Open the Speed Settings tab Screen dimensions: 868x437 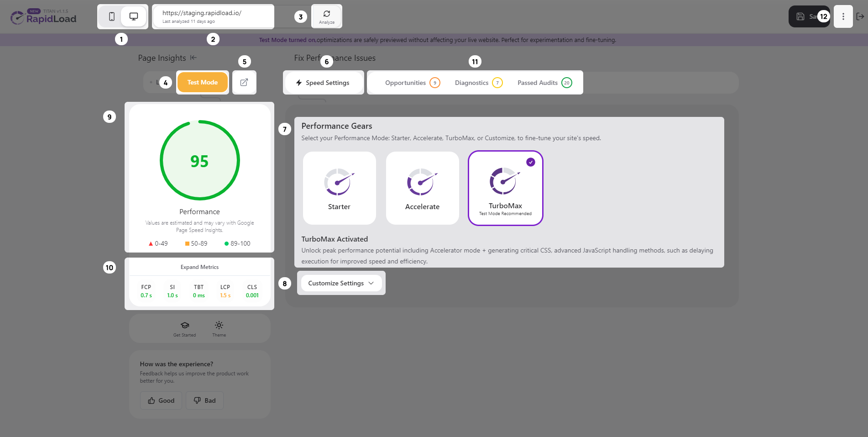(323, 83)
